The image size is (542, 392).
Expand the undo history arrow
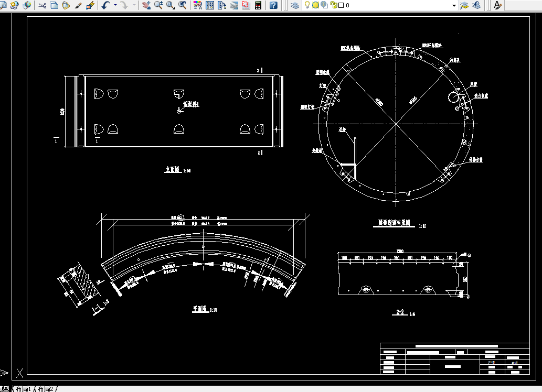(115, 5)
